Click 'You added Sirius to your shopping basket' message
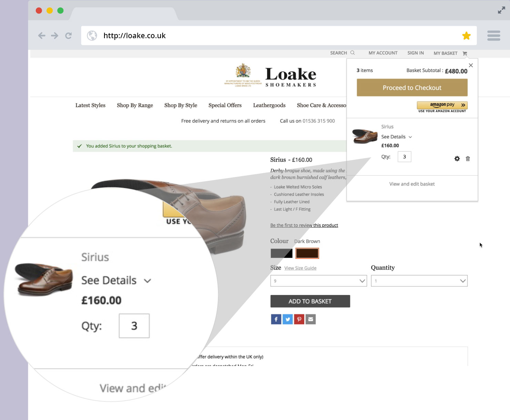Screen dimensions: 510x420 (129, 146)
